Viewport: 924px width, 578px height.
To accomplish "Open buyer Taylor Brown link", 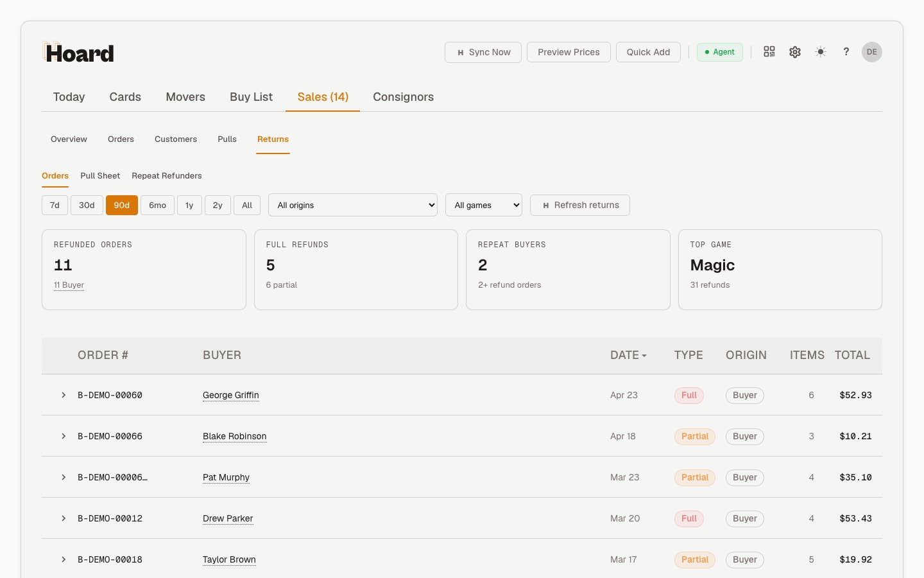I will (x=229, y=559).
